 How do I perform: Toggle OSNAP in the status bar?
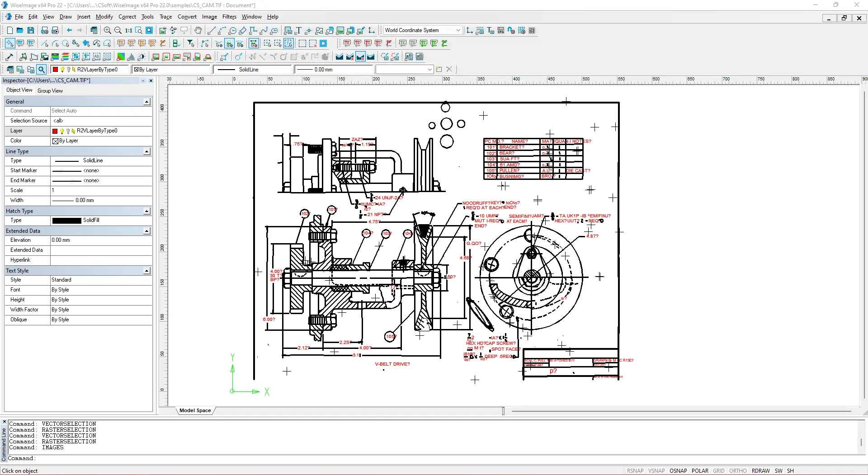click(x=678, y=470)
